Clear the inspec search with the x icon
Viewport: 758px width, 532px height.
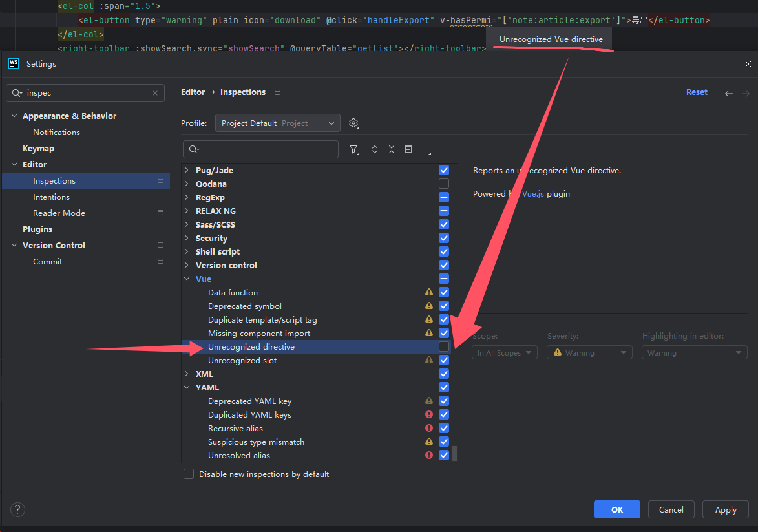click(x=155, y=93)
